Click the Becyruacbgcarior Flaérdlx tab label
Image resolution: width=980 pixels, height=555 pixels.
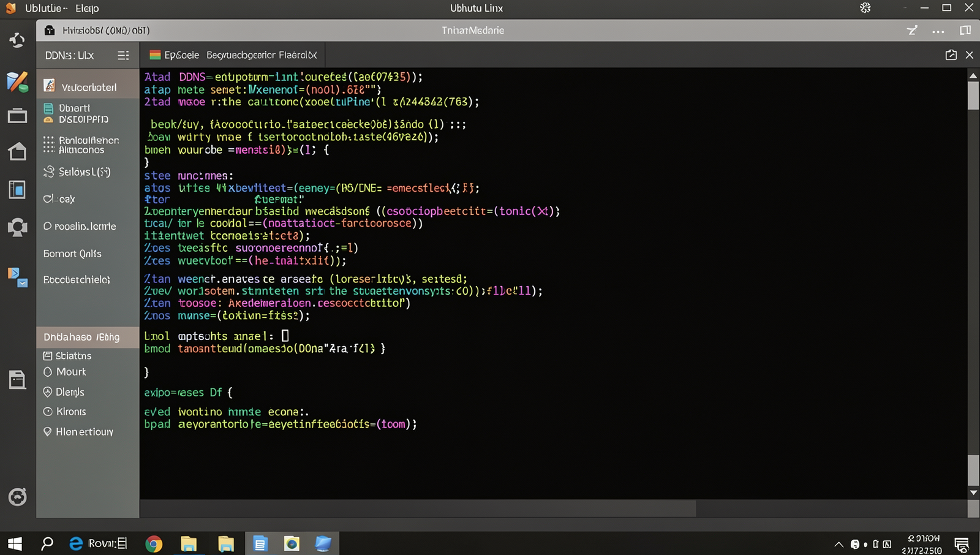[262, 55]
